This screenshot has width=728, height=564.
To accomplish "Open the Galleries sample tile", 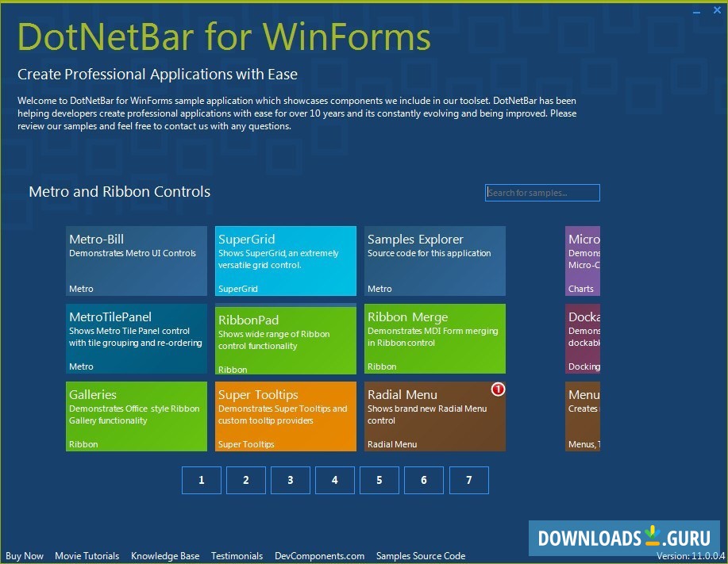I will point(136,416).
